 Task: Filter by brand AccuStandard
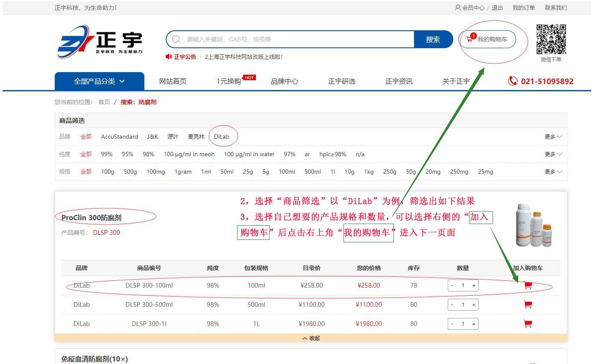coord(119,137)
